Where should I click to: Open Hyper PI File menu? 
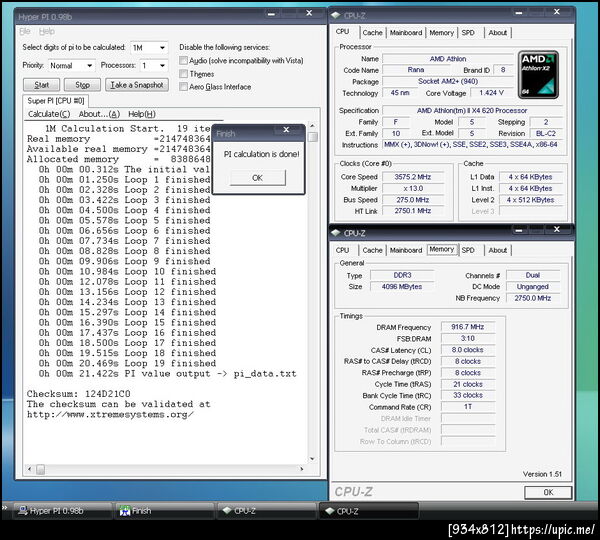(x=25, y=31)
